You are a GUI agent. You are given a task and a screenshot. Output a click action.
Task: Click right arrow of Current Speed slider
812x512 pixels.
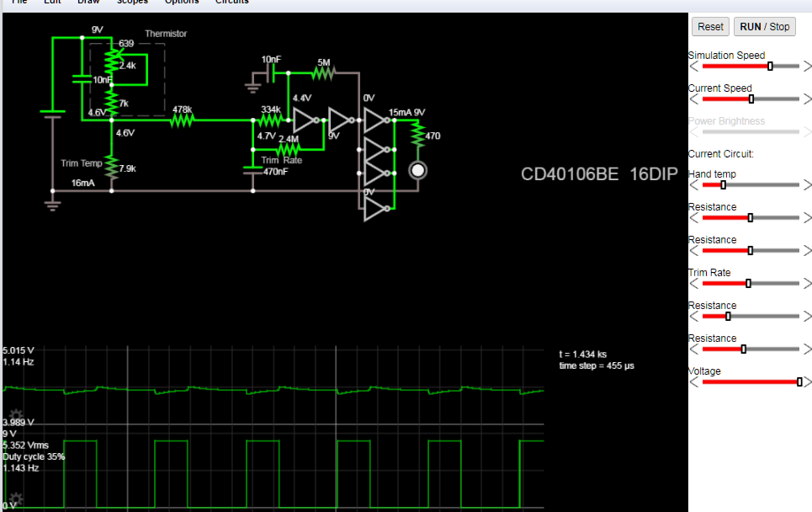coord(807,99)
